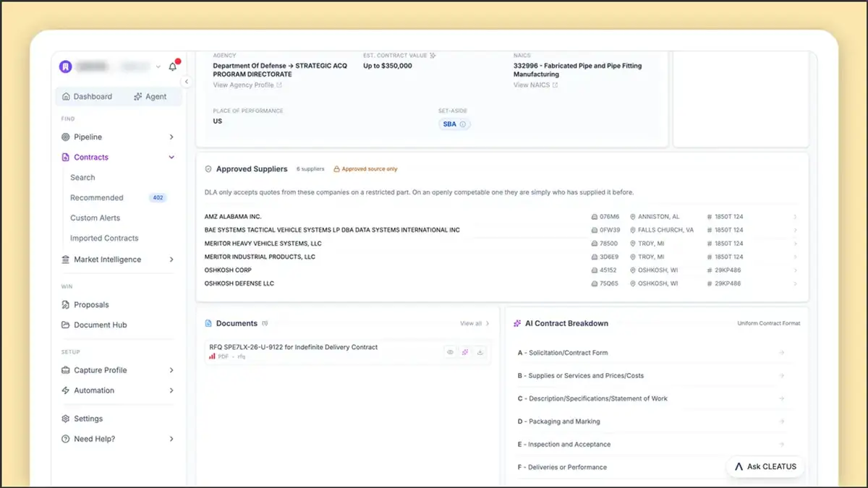Open section E - Inspection and Acceptance
The width and height of the screenshot is (868, 488).
(x=651, y=445)
